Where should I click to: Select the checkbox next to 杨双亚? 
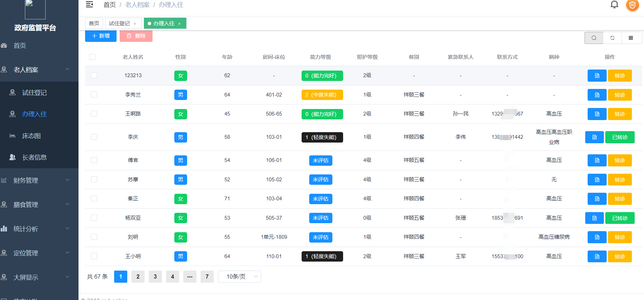coord(94,218)
